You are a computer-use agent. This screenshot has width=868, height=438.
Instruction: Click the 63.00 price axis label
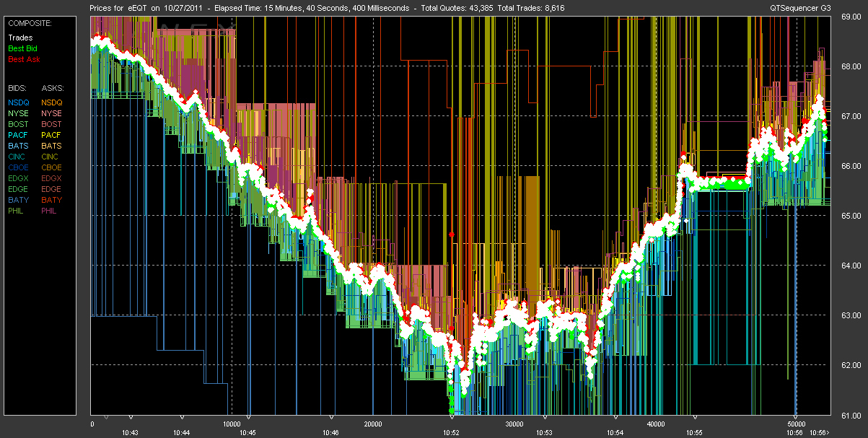(x=852, y=315)
